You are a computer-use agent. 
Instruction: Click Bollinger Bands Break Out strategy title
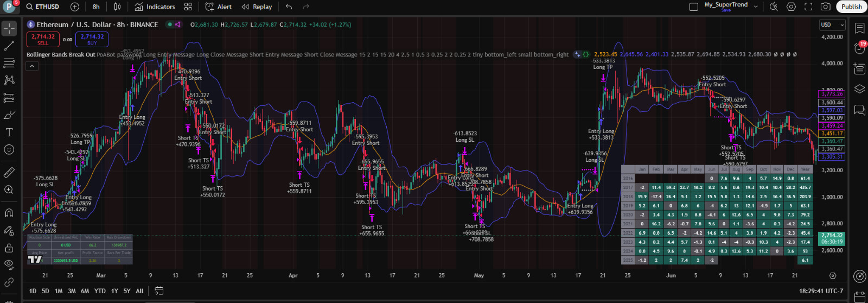(x=61, y=54)
